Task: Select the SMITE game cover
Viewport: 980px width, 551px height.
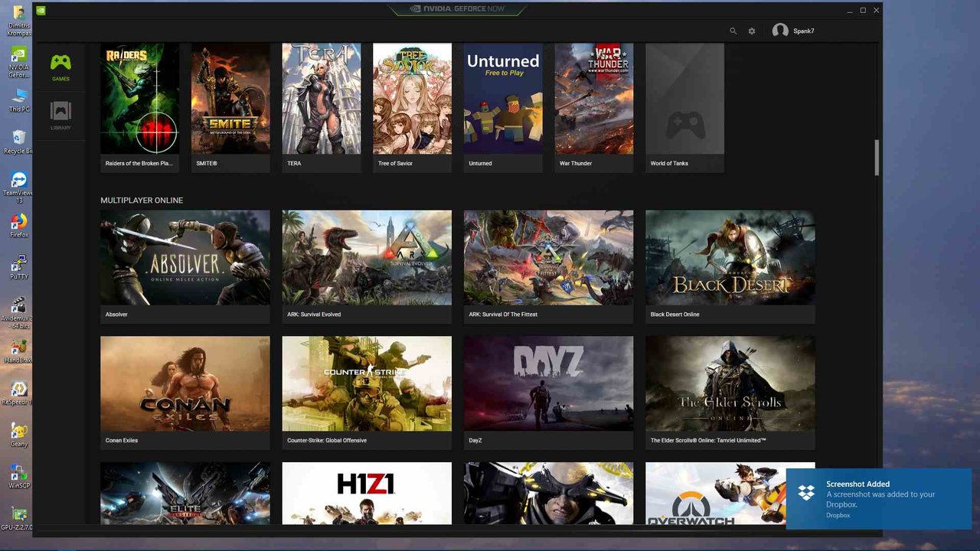Action: [230, 99]
